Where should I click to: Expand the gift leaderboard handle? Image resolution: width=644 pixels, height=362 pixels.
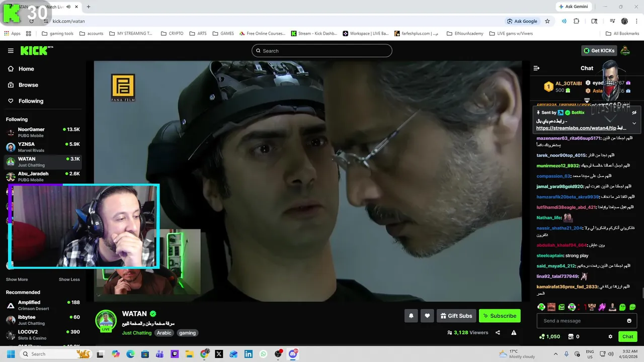pos(587,101)
